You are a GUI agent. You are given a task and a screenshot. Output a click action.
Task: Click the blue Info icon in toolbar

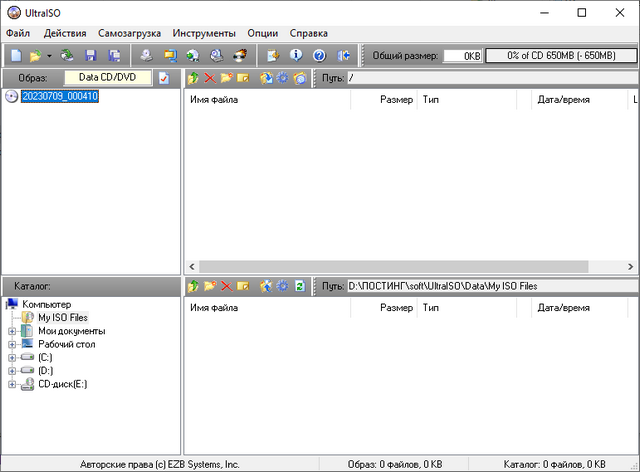click(296, 56)
